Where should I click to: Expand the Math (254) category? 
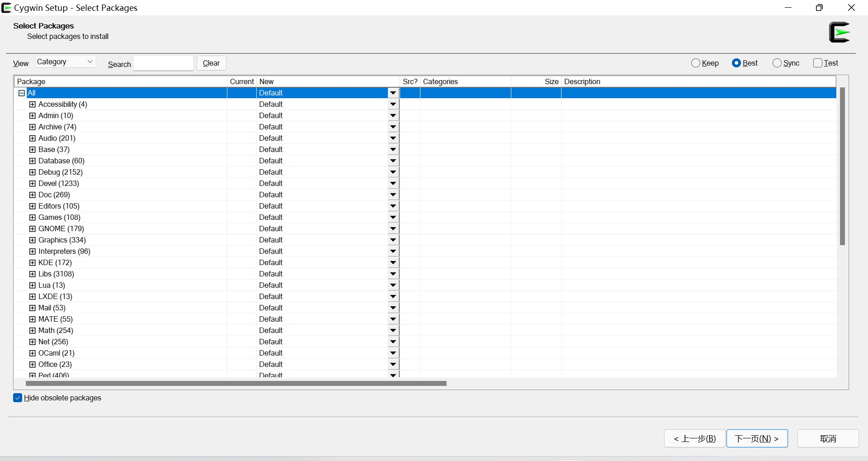(33, 331)
